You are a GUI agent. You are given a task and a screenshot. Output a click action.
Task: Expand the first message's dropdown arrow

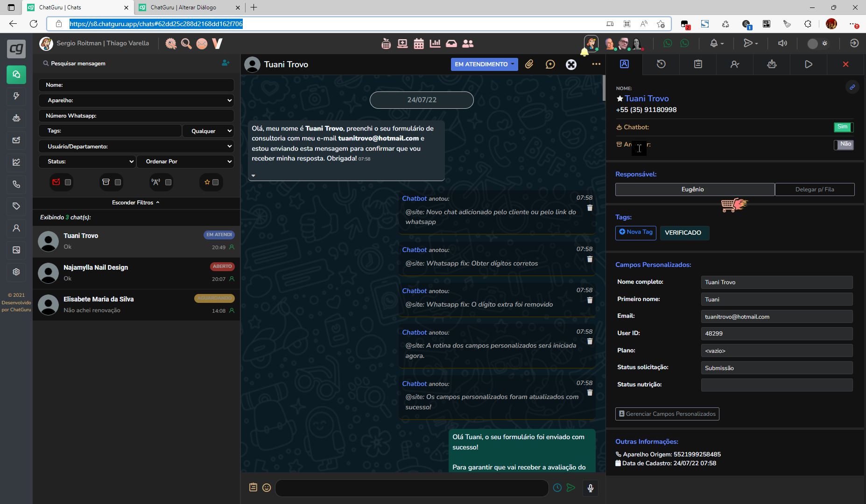[x=253, y=176]
